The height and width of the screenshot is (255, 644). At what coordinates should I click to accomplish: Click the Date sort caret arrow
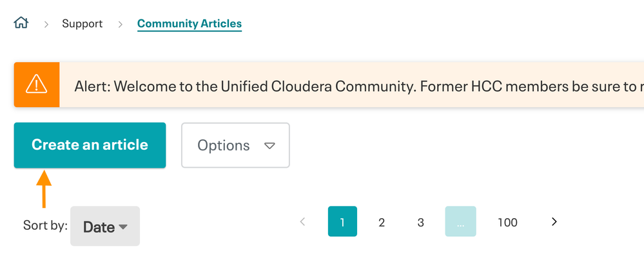(x=122, y=227)
